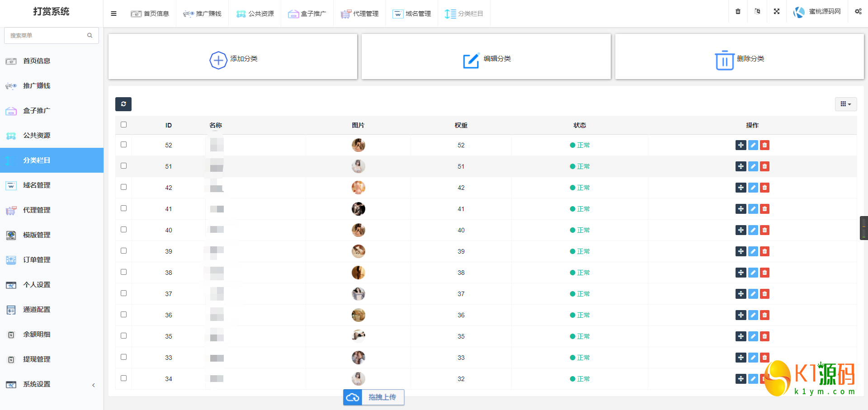This screenshot has height=410, width=868.
Task: Edit row 40 with the pencil icon
Action: point(753,230)
